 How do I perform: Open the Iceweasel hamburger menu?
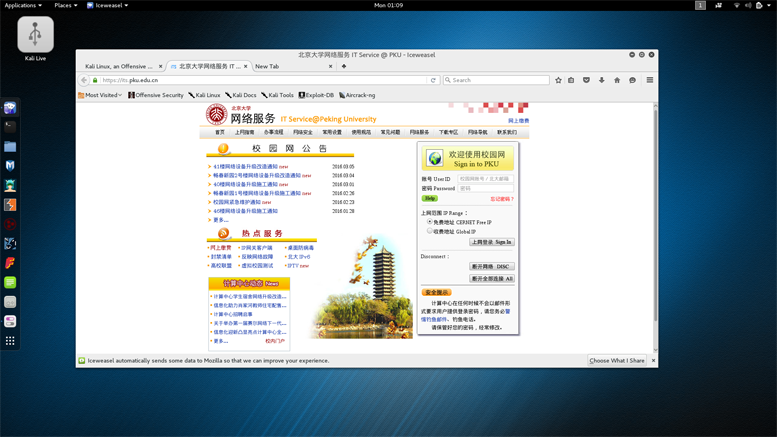(x=650, y=80)
